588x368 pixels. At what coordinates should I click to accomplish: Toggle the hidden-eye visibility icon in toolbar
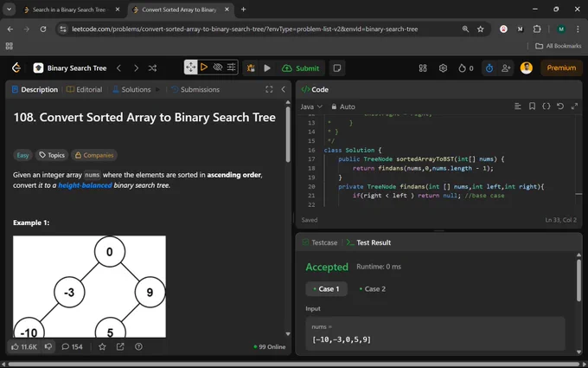coord(218,68)
